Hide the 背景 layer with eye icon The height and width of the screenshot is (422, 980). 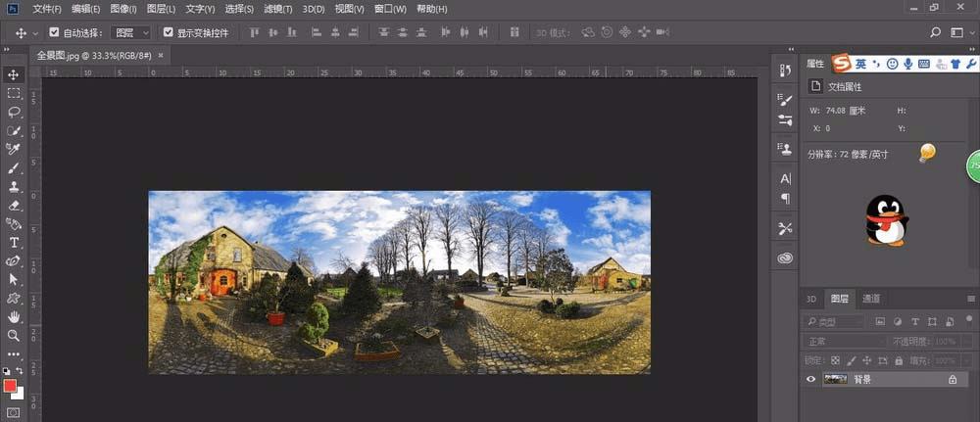pos(810,380)
